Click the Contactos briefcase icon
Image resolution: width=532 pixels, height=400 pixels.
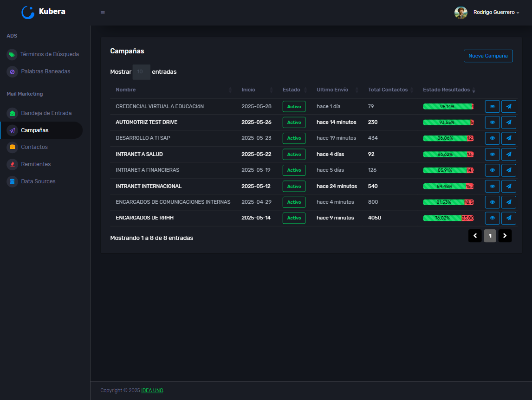[12, 147]
